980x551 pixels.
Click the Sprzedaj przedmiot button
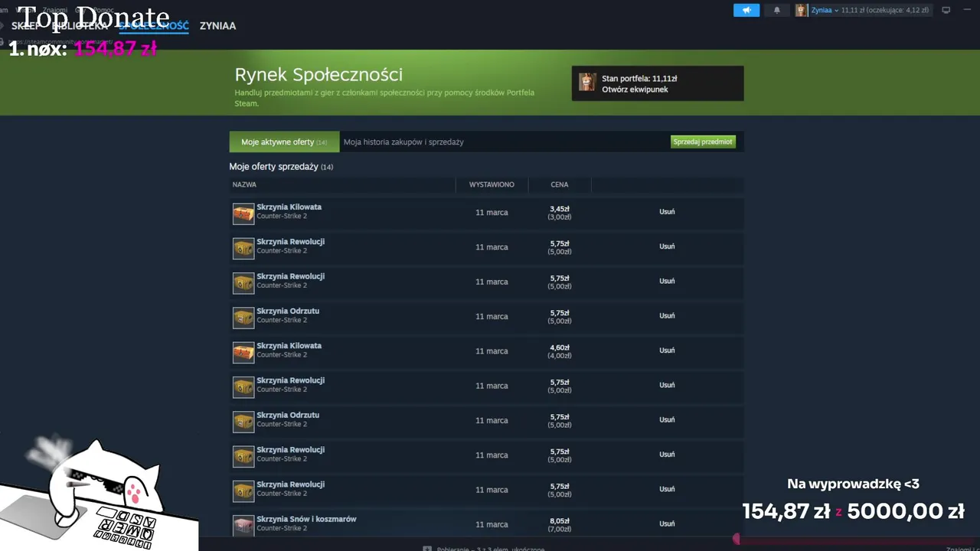point(703,142)
